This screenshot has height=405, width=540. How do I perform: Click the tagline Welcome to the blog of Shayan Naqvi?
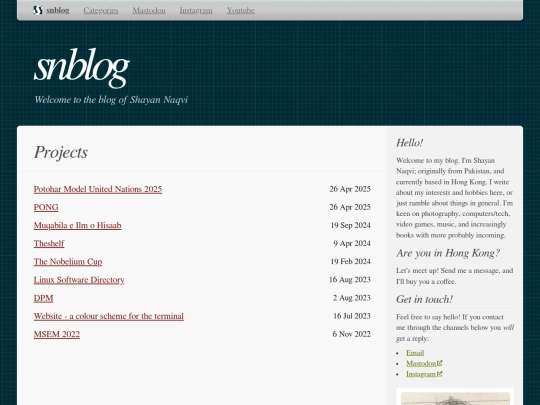click(111, 100)
